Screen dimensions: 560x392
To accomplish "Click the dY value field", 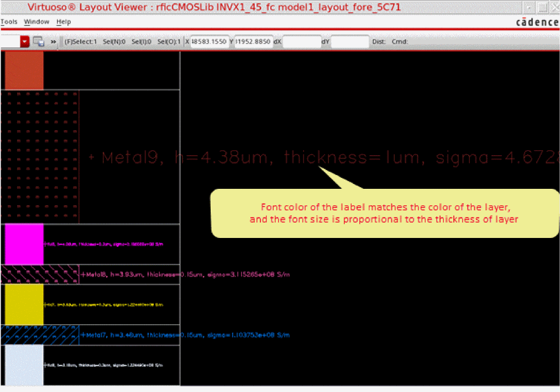I will (349, 41).
